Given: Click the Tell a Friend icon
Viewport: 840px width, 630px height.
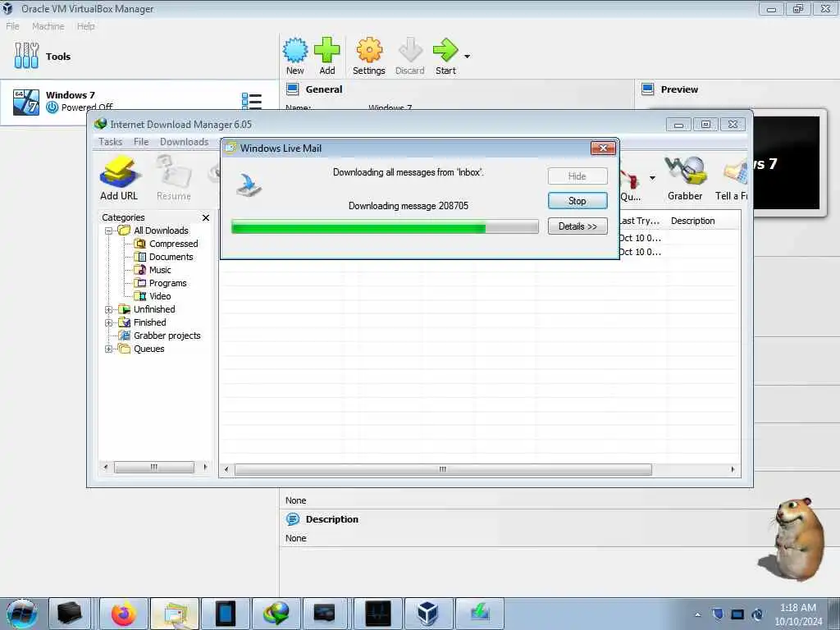Looking at the screenshot, I should click(735, 172).
